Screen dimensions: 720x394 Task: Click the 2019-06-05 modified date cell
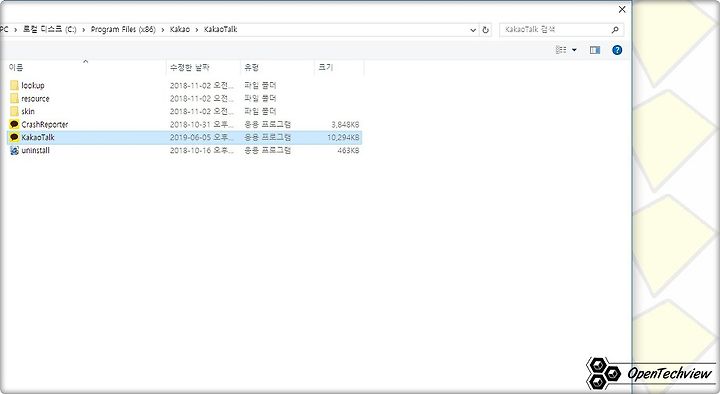tap(202, 137)
